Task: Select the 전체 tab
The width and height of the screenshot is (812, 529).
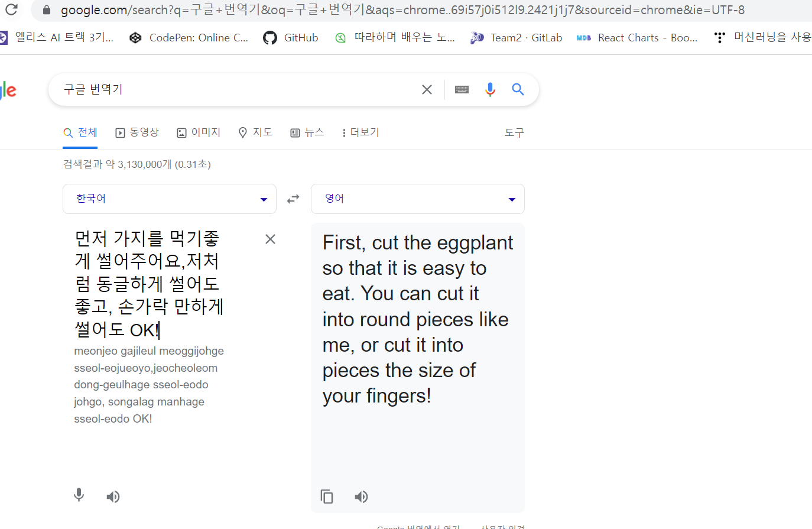Action: (80, 133)
